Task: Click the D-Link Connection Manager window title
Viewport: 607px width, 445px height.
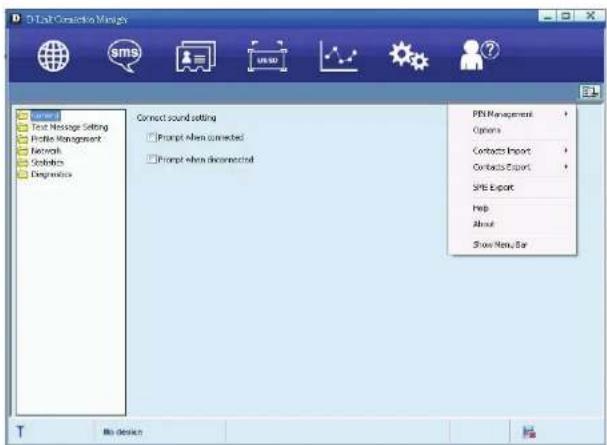Action: coord(77,19)
